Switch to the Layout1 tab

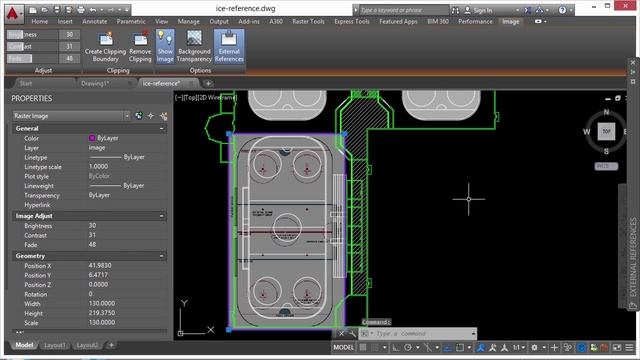coord(55,345)
